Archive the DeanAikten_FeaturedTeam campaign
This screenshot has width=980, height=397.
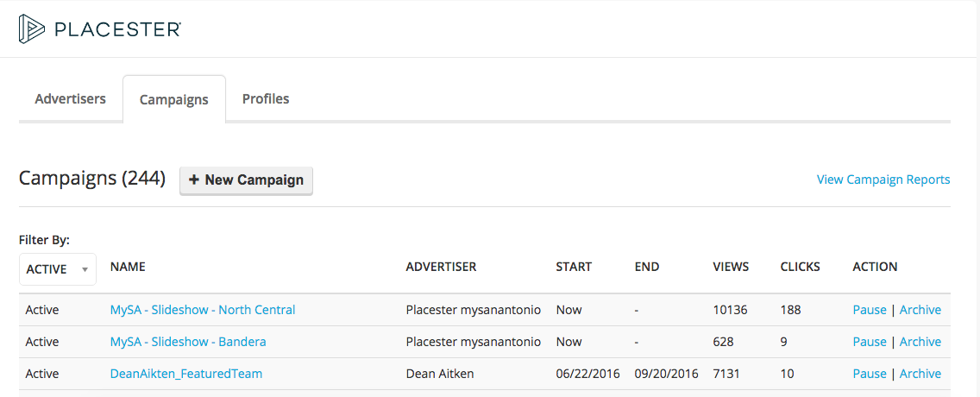920,374
